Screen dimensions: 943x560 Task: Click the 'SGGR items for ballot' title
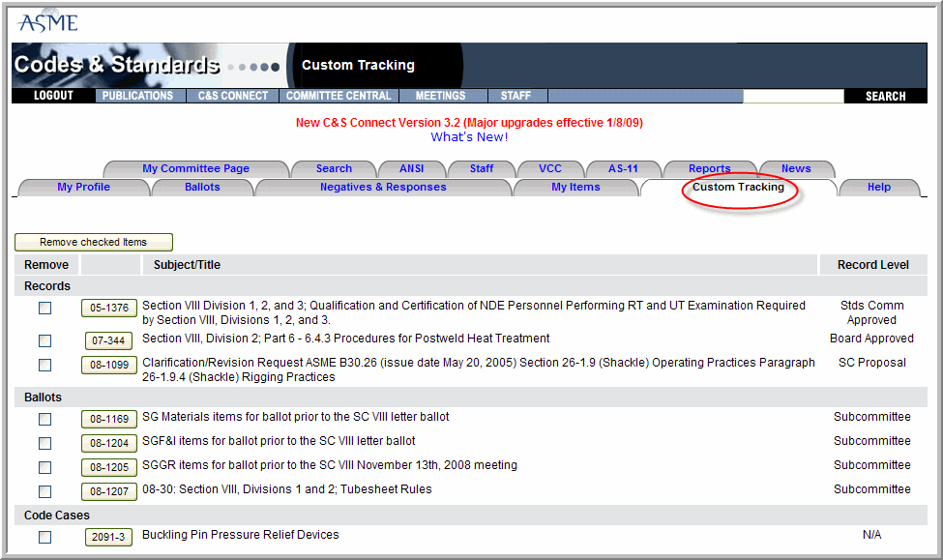(330, 465)
